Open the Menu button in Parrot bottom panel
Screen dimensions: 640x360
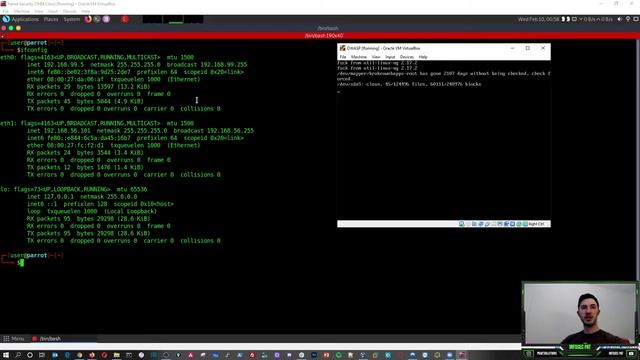point(14,339)
